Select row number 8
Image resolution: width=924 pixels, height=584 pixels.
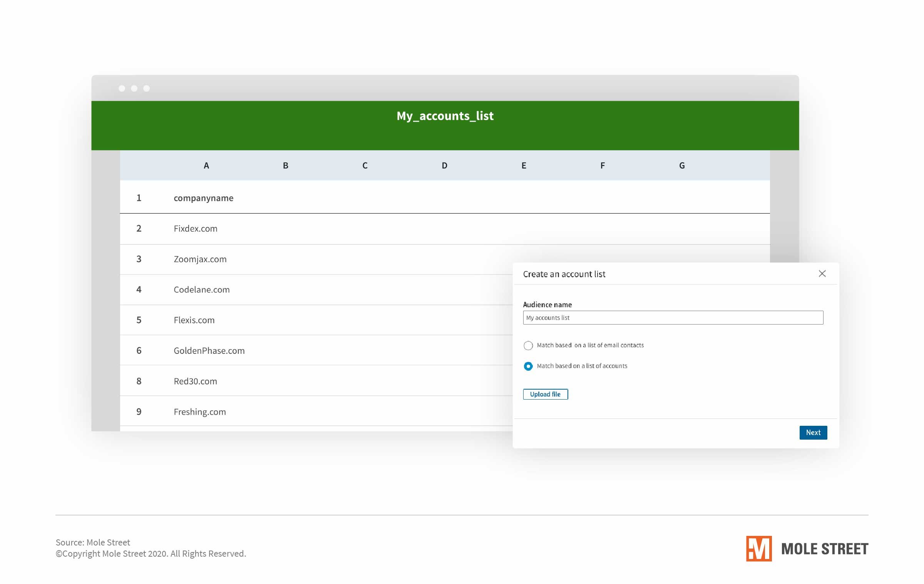click(x=139, y=381)
